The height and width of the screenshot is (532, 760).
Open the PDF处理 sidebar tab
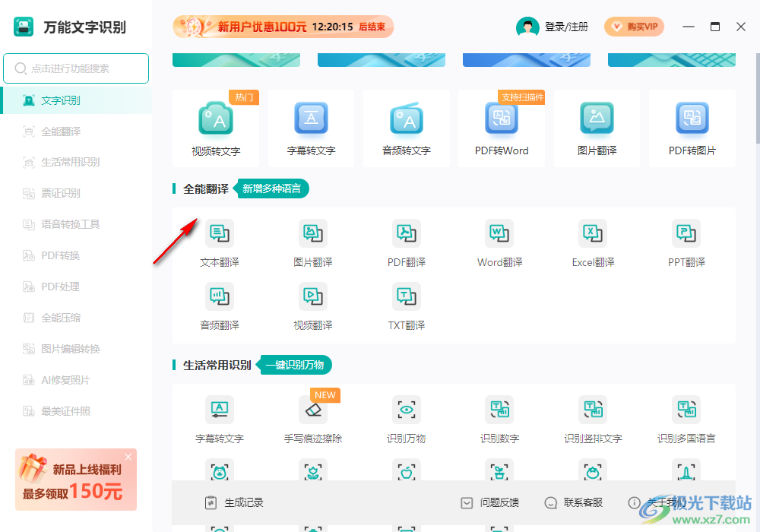click(x=77, y=287)
